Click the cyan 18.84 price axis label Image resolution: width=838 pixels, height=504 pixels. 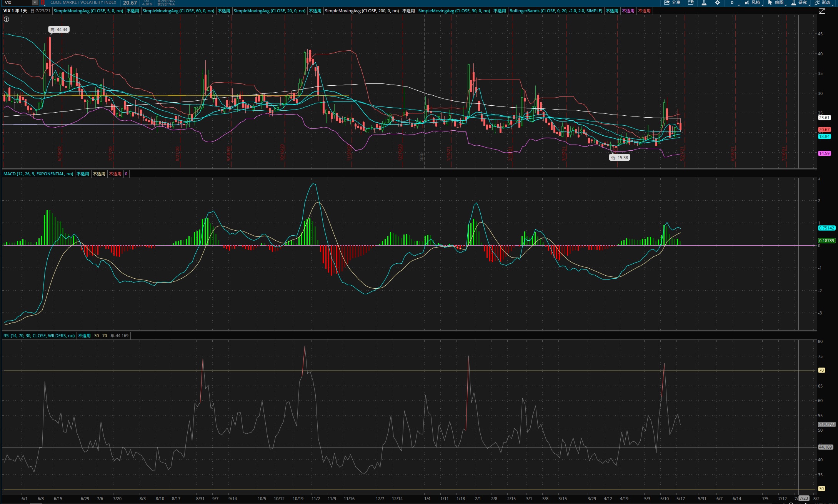pos(824,136)
